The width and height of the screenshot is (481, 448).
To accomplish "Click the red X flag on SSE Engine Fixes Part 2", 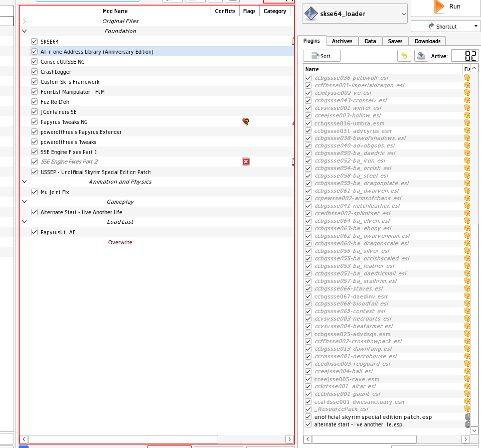I will point(246,162).
